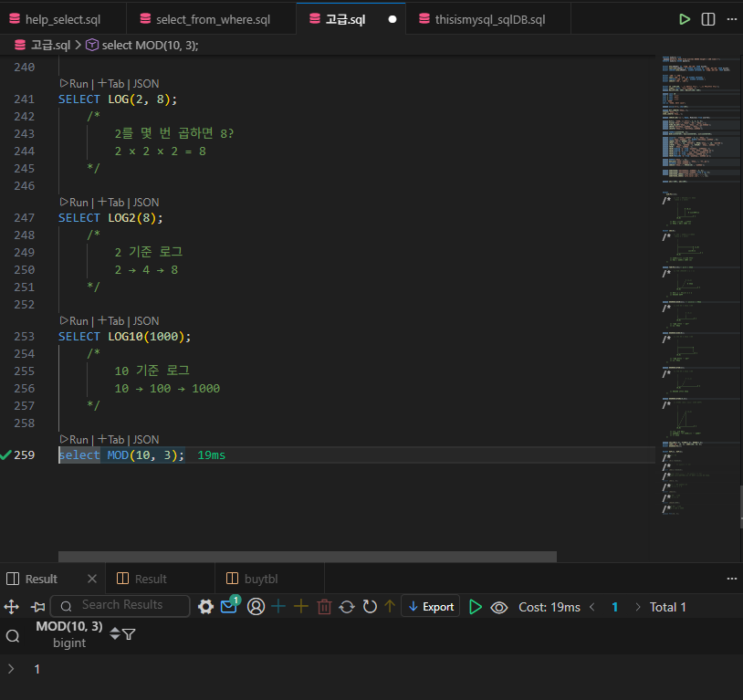Refresh results with circular arrow
Screen dimensions: 743x700
tap(370, 607)
